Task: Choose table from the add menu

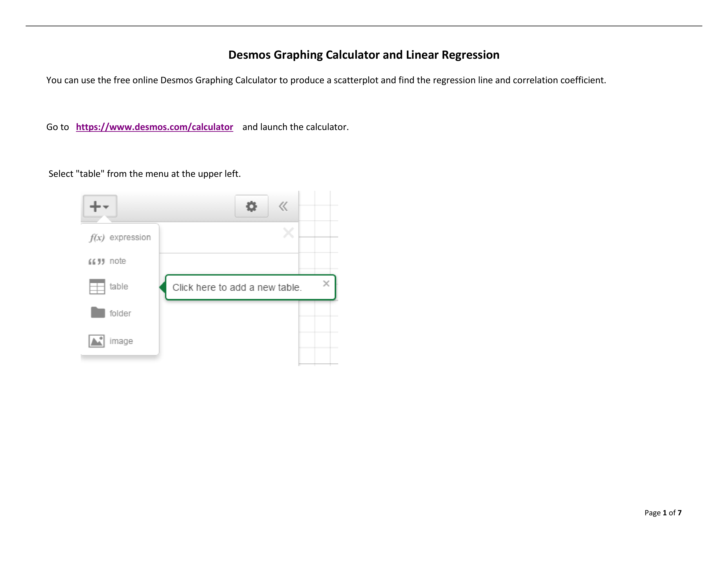Action: click(x=109, y=287)
